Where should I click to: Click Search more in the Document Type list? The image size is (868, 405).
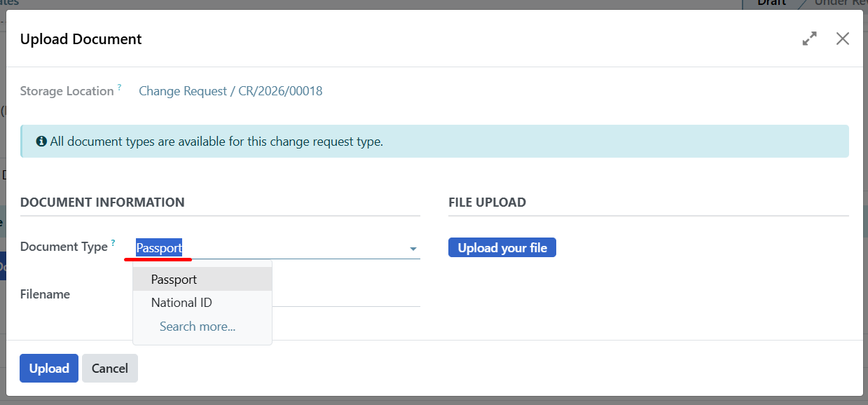pyautogui.click(x=196, y=326)
